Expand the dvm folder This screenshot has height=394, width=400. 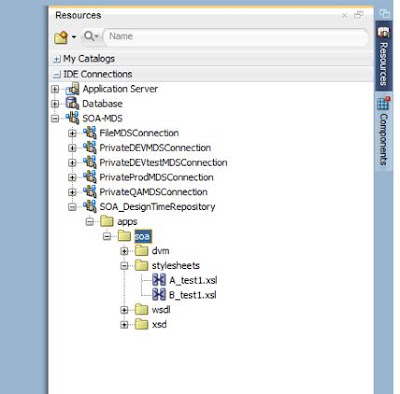pyautogui.click(x=124, y=251)
